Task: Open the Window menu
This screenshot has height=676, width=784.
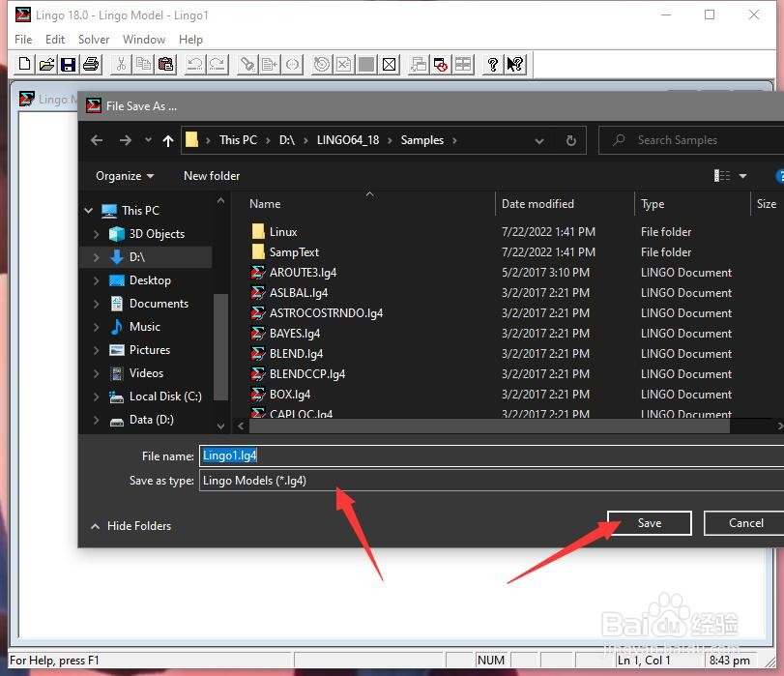Action: point(144,40)
